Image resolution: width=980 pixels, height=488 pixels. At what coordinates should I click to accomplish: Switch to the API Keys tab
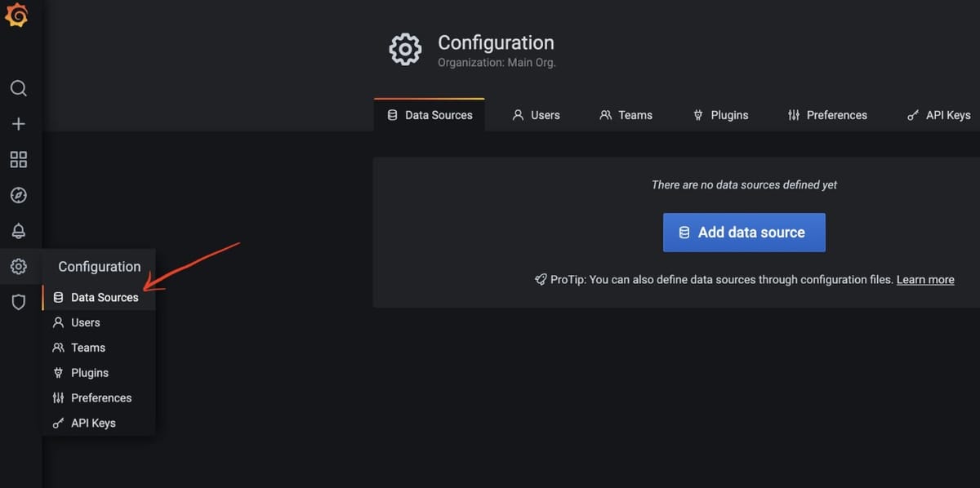[938, 115]
